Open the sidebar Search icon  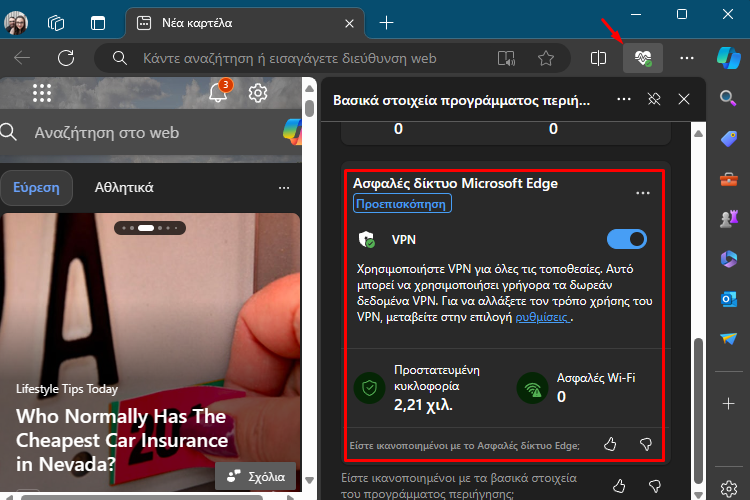coord(728,98)
